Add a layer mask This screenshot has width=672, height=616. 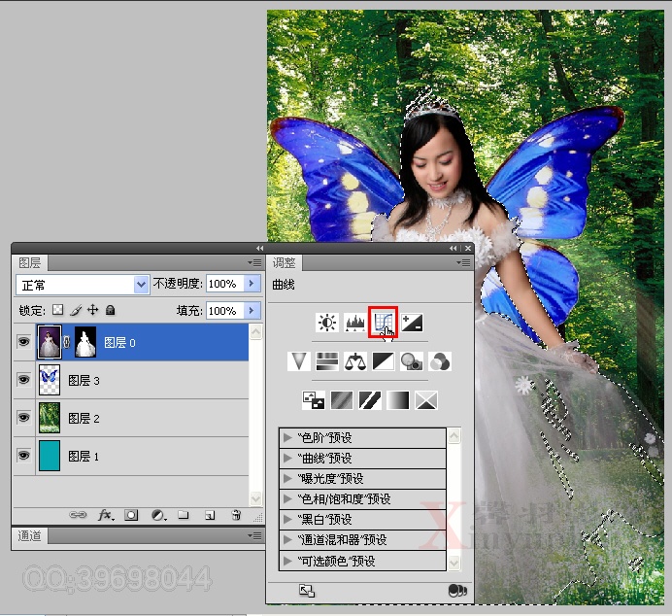131,514
